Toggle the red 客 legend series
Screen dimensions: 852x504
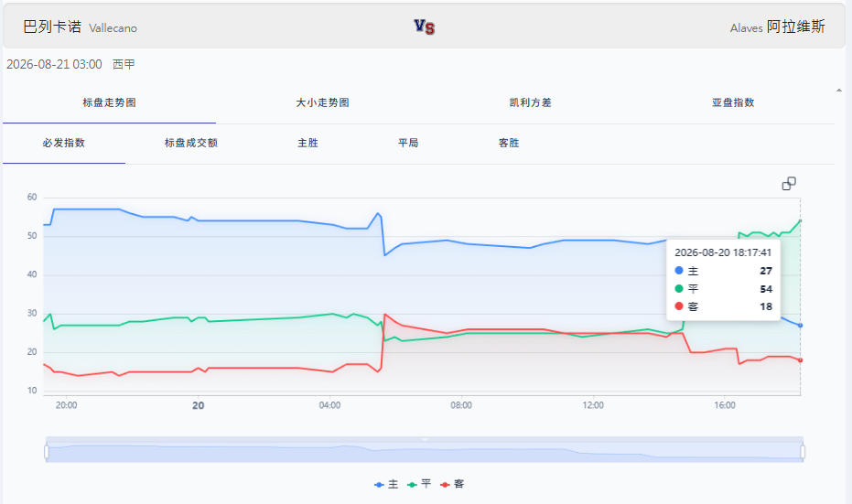[x=452, y=484]
